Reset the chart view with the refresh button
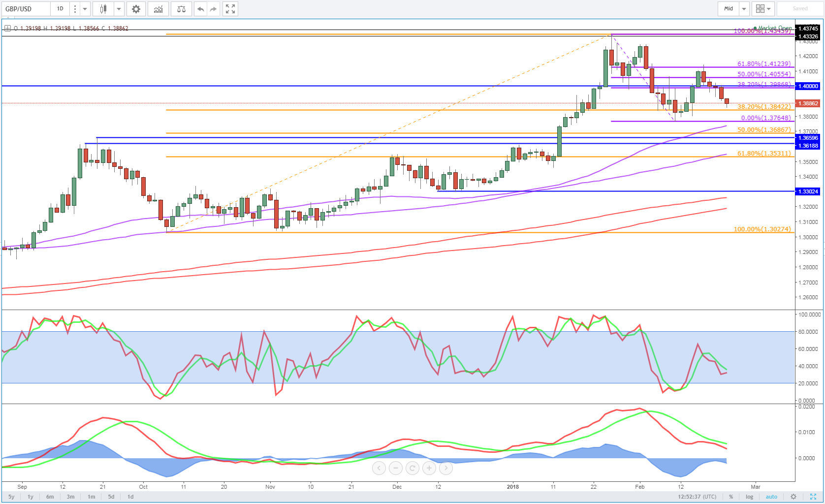Image resolution: width=825 pixels, height=504 pixels. tap(412, 468)
